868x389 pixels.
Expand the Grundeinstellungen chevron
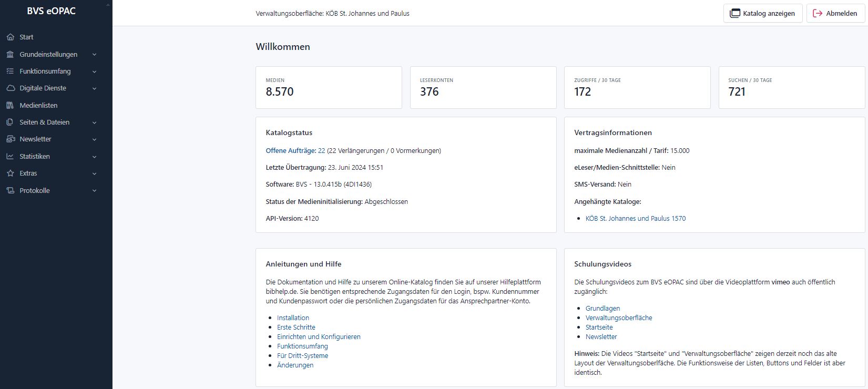click(x=95, y=55)
